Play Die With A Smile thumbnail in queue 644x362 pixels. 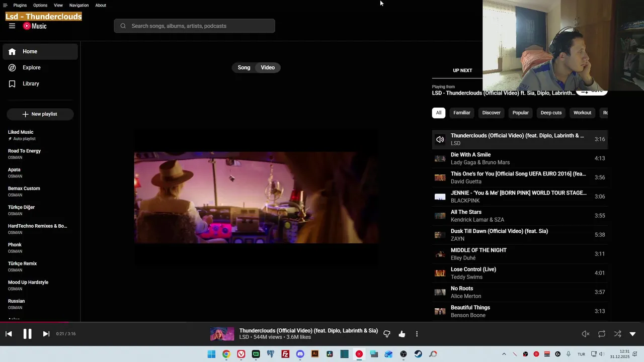coord(440,158)
